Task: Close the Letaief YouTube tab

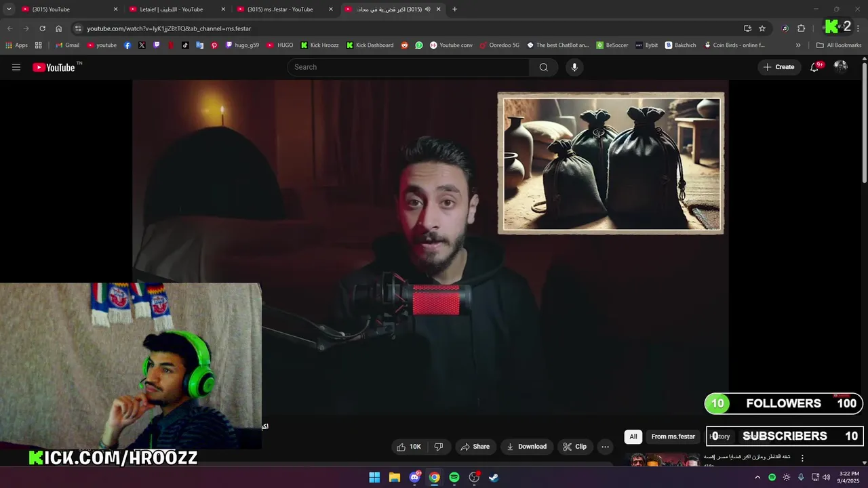Action: (x=223, y=9)
